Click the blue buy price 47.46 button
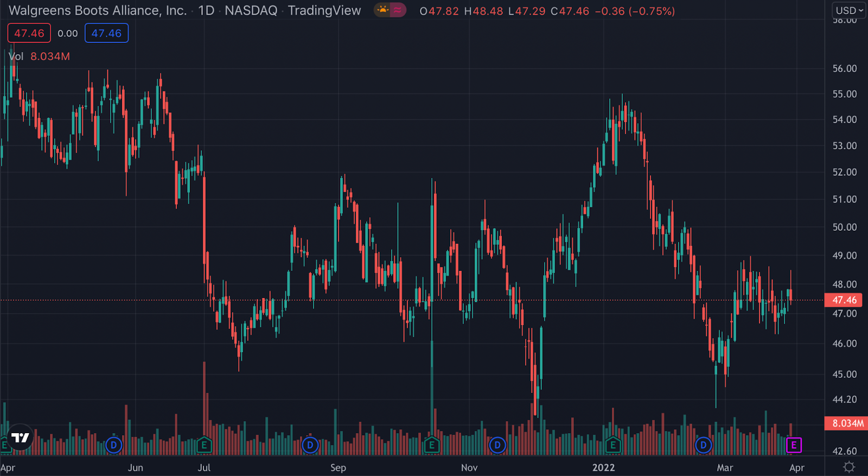Image resolution: width=868 pixels, height=476 pixels. pos(106,33)
